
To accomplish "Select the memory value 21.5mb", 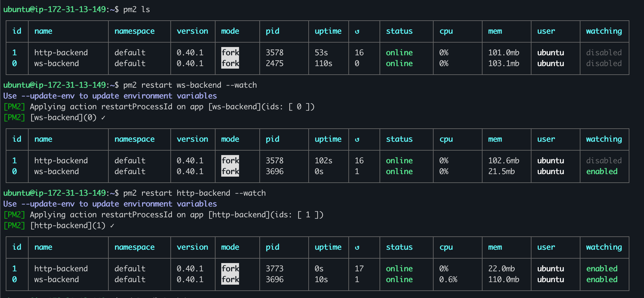I will click(x=501, y=171).
